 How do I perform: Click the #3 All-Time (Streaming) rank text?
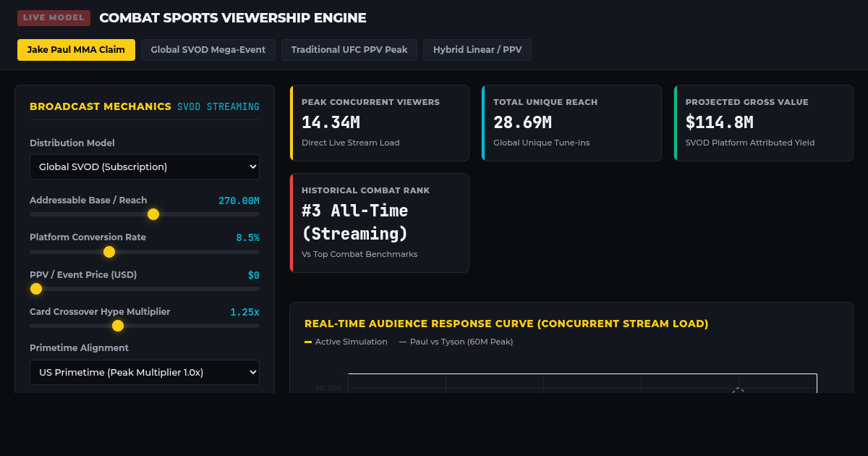355,222
